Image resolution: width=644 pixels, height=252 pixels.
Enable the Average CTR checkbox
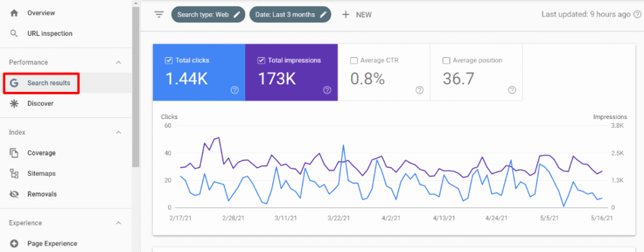point(354,60)
